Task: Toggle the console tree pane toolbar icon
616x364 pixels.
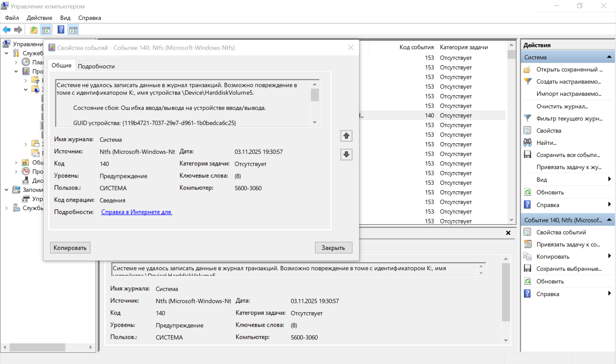Action: [x=46, y=30]
